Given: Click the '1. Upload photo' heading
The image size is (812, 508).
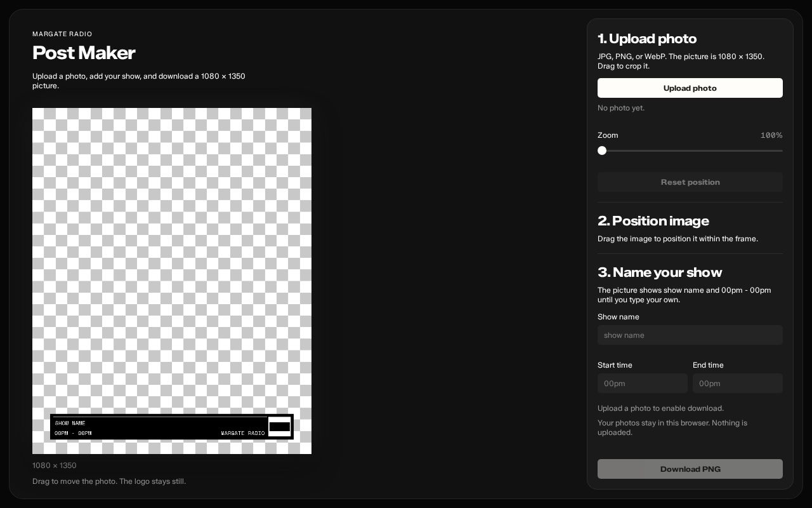Looking at the screenshot, I should [647, 39].
